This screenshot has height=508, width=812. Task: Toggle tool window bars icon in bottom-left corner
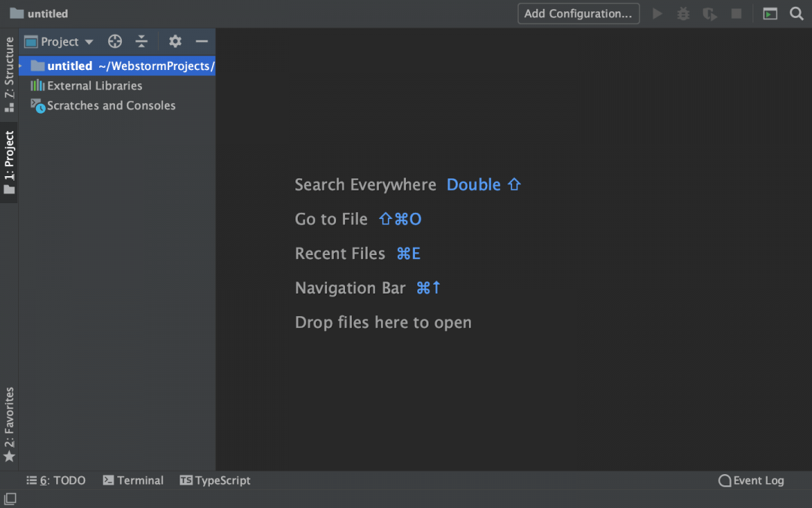tap(10, 498)
